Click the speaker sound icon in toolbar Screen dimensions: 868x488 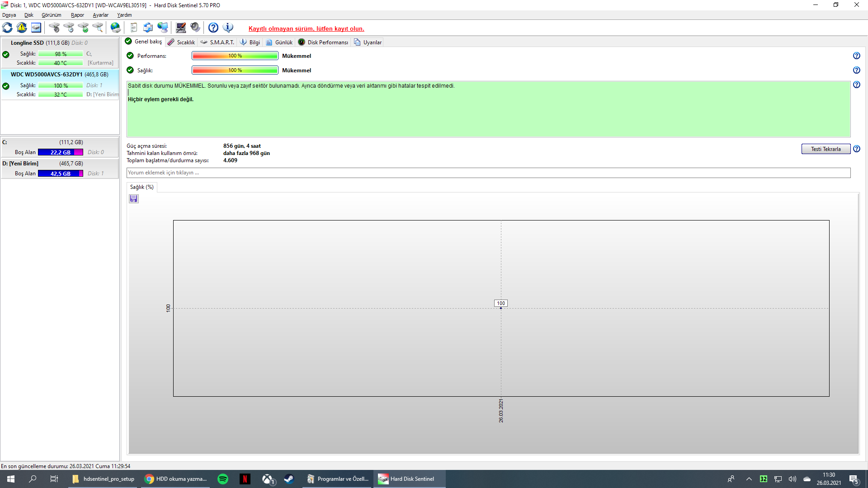click(195, 28)
